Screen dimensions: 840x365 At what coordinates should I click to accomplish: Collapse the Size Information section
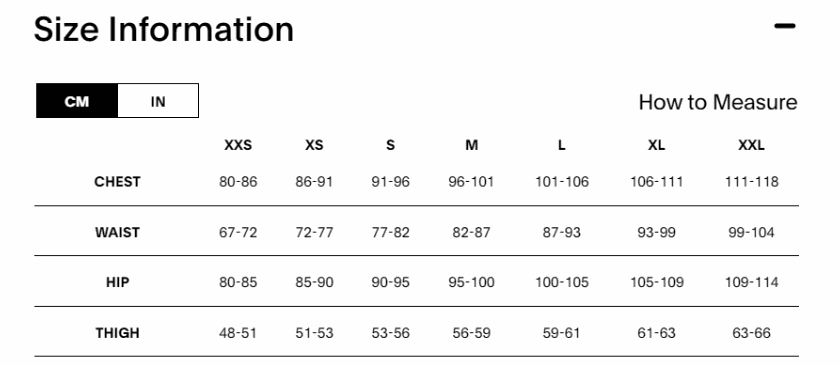click(x=785, y=26)
